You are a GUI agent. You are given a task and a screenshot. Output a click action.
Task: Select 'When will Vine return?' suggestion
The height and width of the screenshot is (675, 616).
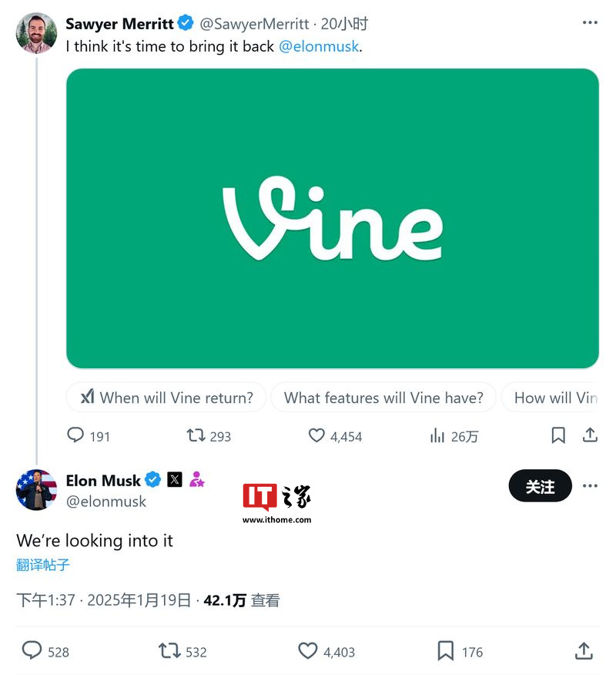tap(166, 398)
